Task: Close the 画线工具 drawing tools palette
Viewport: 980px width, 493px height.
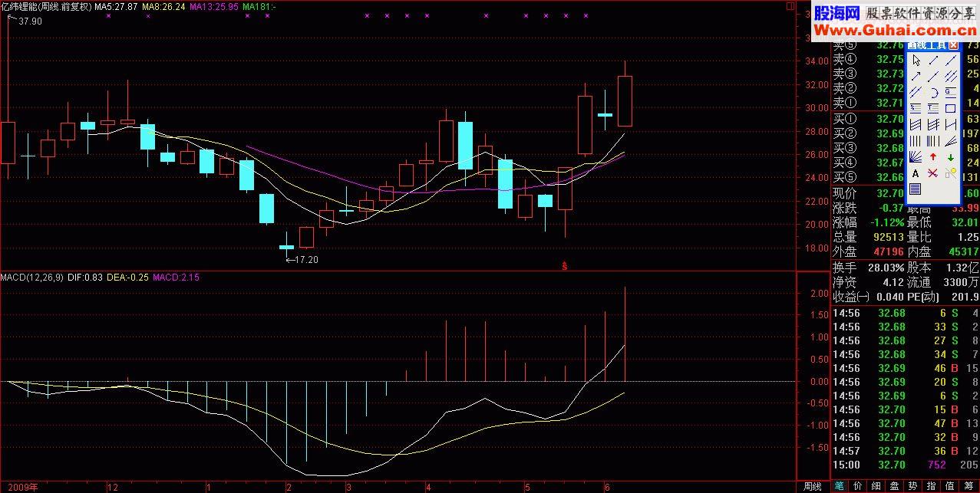Action: tap(953, 45)
